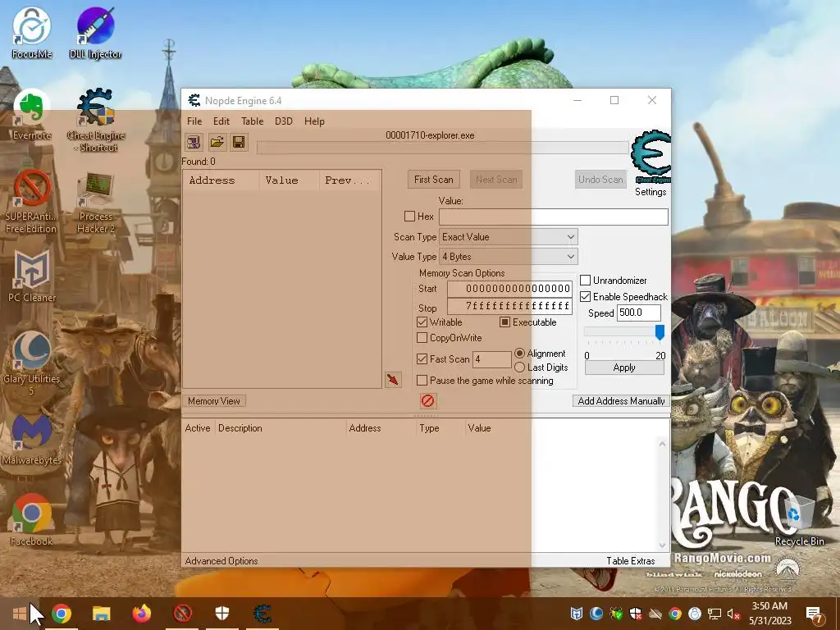
Task: Open SUPERAntiSpyware Free Edition desktop icon
Action: coord(31,202)
